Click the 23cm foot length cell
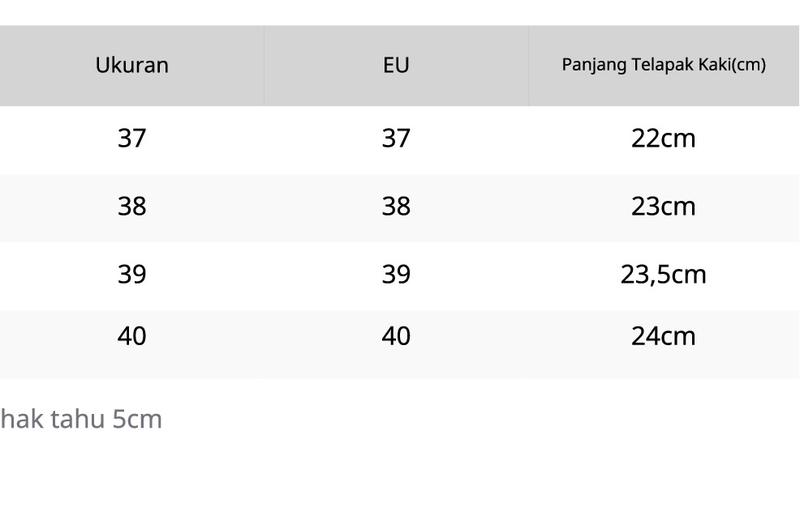800x512 pixels. pyautogui.click(x=663, y=207)
